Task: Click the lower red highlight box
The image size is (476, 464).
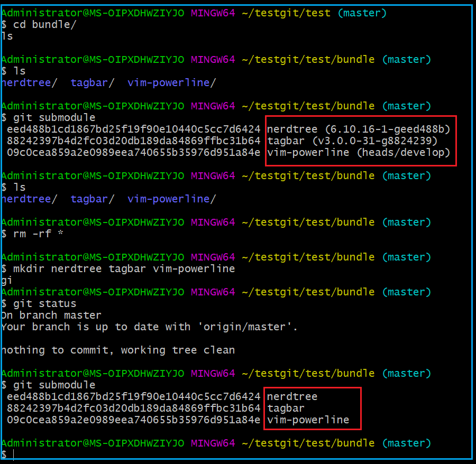Action: (313, 408)
